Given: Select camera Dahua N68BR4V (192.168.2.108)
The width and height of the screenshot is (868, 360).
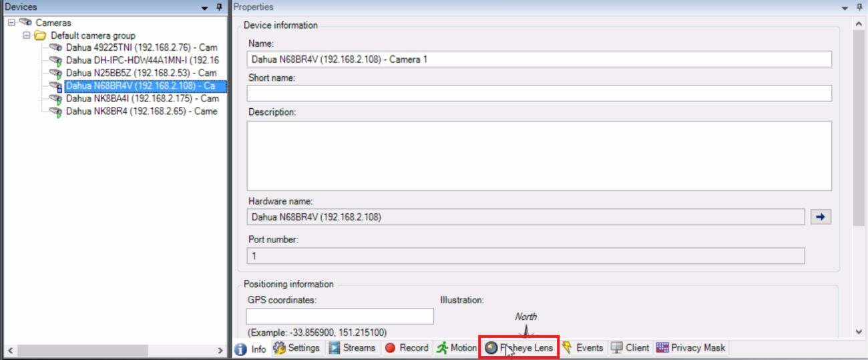Looking at the screenshot, I should tap(145, 86).
